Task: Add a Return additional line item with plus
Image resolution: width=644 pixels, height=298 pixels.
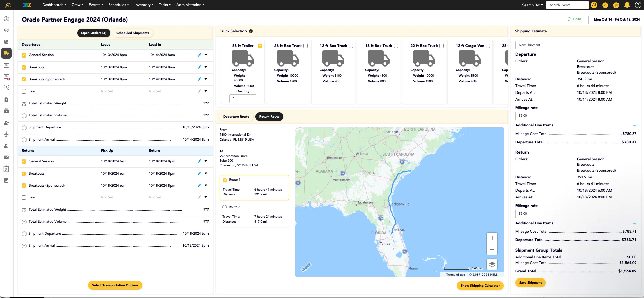Action: 635,223
